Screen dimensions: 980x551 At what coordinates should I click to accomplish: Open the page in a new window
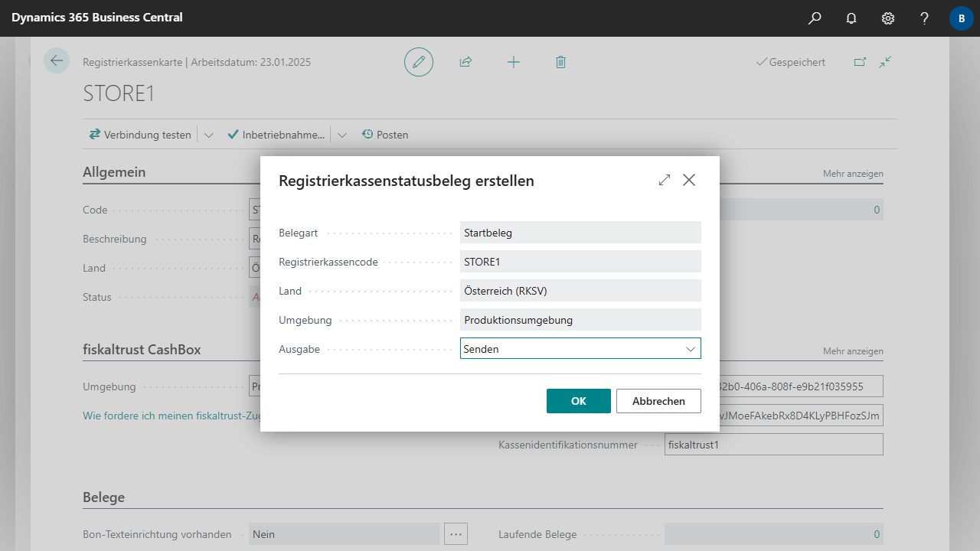[x=860, y=62]
